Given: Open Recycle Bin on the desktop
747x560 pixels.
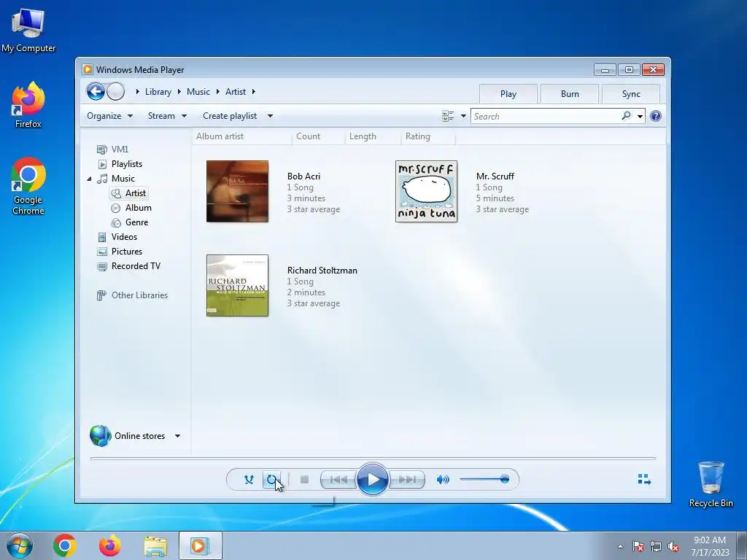Looking at the screenshot, I should (711, 484).
